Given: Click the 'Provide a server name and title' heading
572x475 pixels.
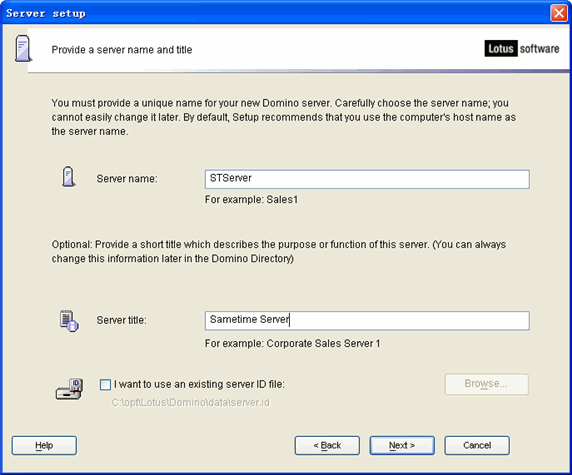Looking at the screenshot, I should pos(122,50).
